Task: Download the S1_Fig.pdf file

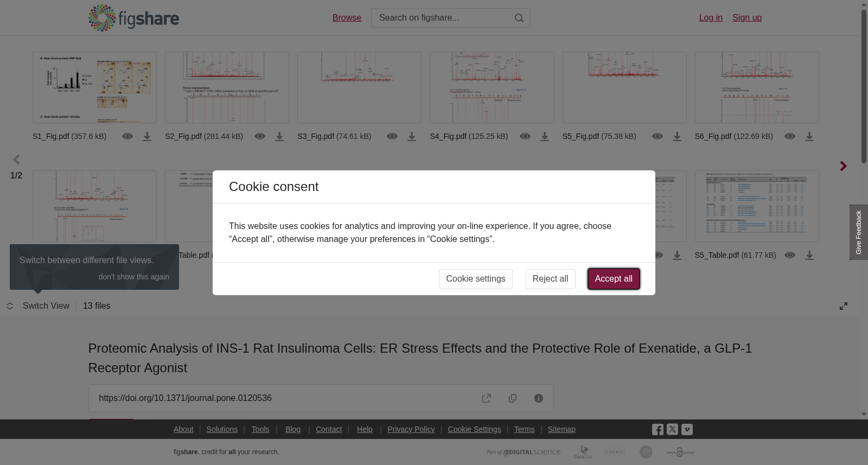Action: point(147,137)
